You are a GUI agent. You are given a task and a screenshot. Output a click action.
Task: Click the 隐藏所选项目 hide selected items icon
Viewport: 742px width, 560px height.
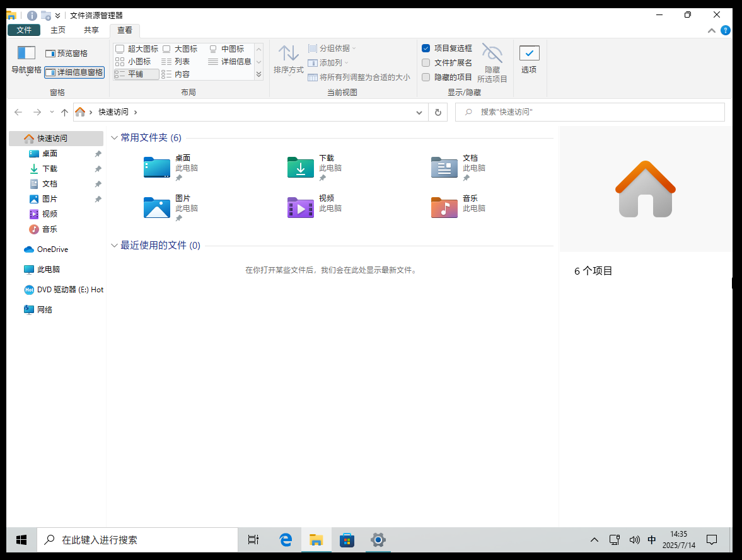[x=492, y=54]
